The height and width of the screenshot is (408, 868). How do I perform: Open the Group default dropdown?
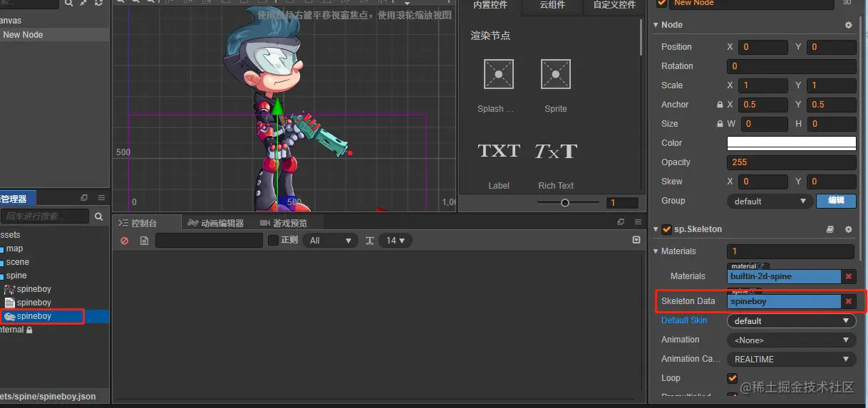(x=770, y=202)
